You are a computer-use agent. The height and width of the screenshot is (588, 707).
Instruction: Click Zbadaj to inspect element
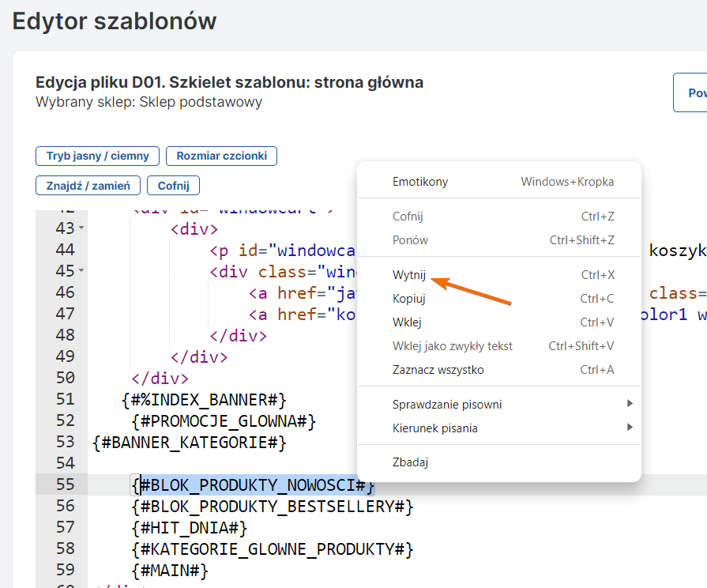click(x=410, y=462)
